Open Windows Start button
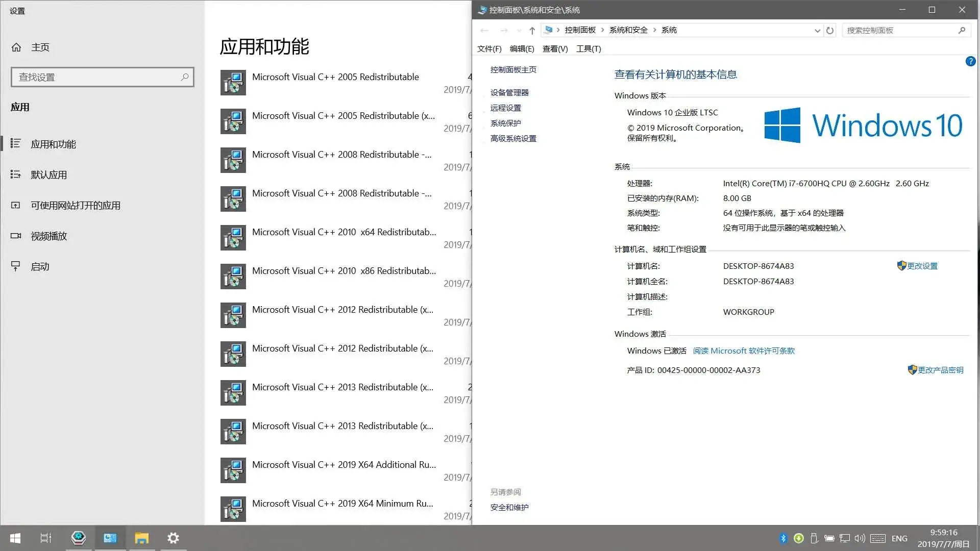 tap(15, 538)
